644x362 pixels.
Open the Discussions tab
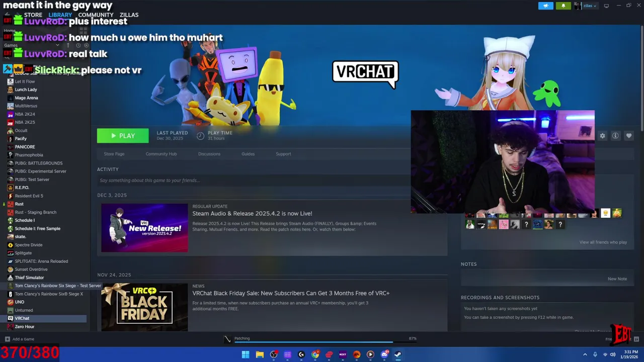point(209,154)
